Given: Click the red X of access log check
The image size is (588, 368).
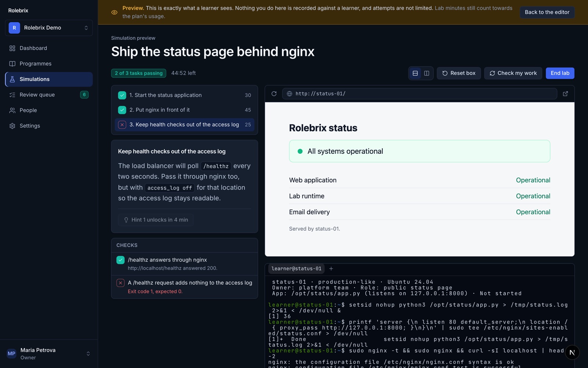Looking at the screenshot, I should pos(121,283).
